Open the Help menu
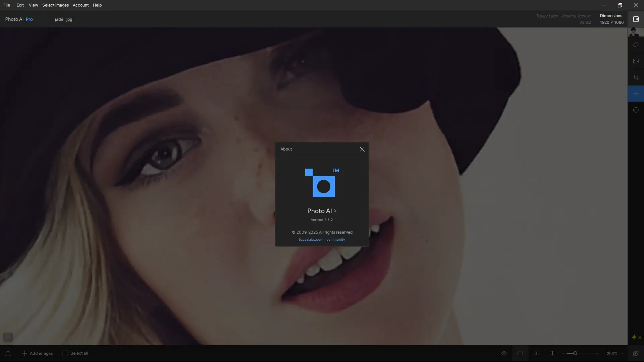The width and height of the screenshot is (644, 362). [x=97, y=5]
